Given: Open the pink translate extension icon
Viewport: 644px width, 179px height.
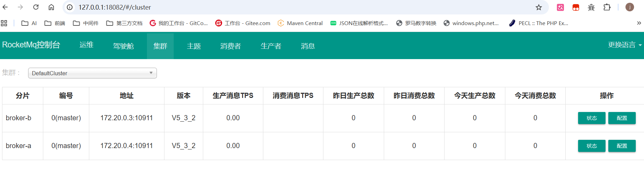Looking at the screenshot, I should tap(560, 7).
